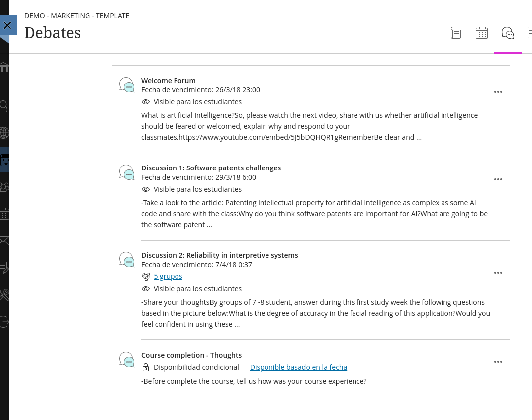
Task: Open the Activity Stream globe sidebar icon
Action: (4, 133)
